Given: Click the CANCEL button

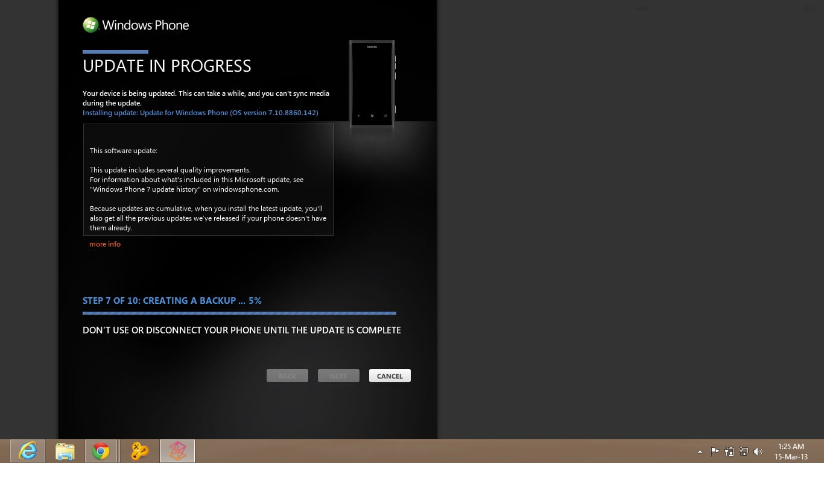Looking at the screenshot, I should point(390,376).
